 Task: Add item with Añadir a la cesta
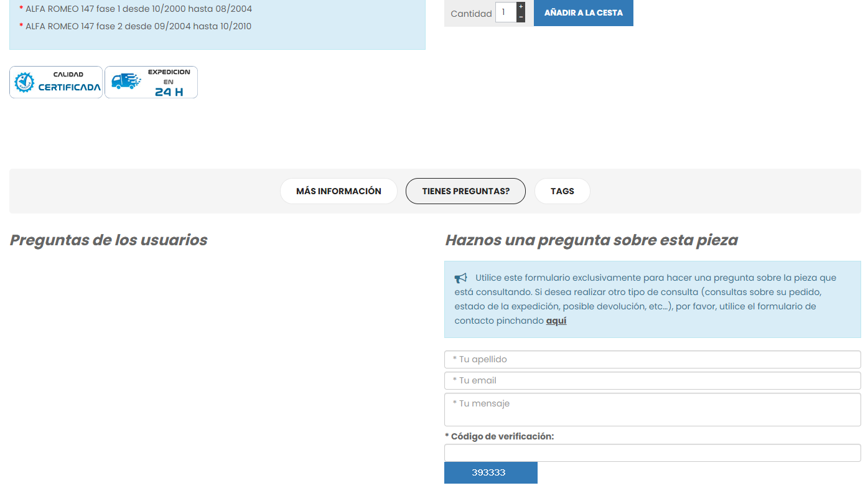pyautogui.click(x=584, y=13)
